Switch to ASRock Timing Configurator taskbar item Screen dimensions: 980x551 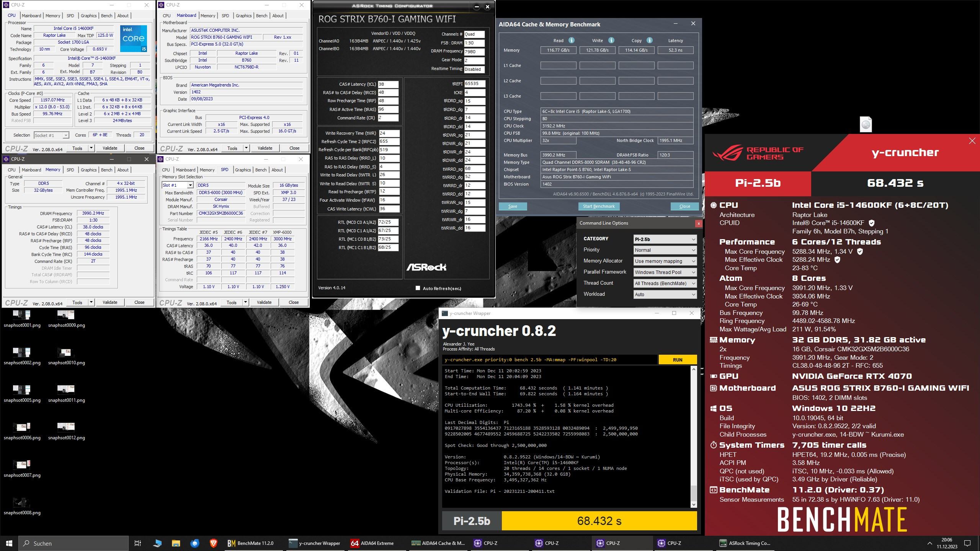tap(745, 543)
